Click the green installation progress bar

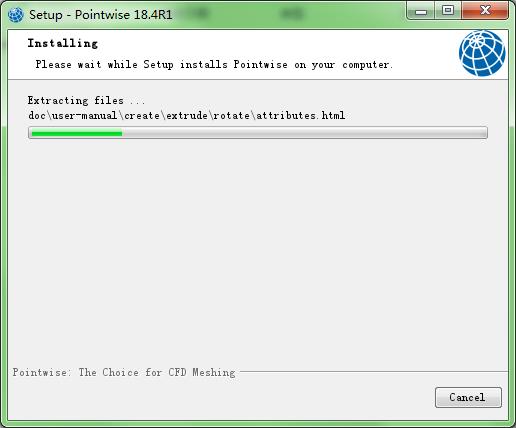[77, 133]
